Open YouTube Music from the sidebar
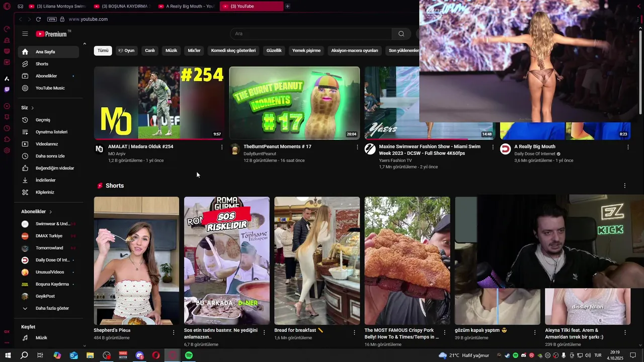 (48, 88)
